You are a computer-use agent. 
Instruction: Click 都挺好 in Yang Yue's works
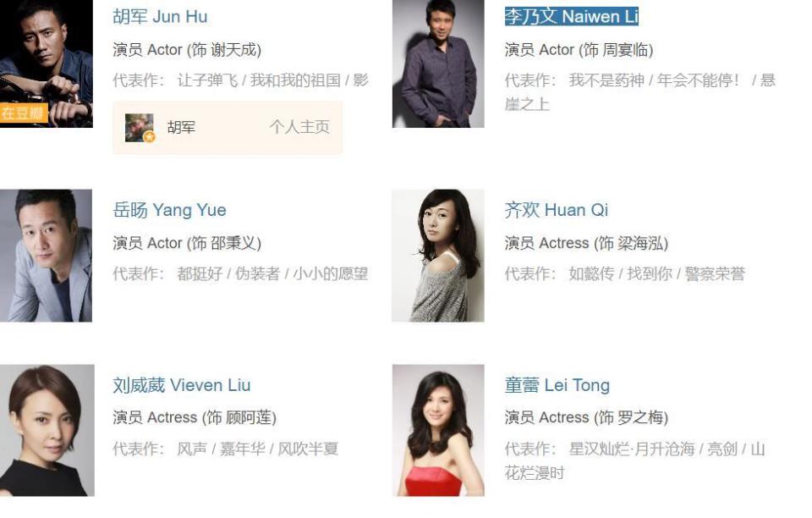[200, 273]
